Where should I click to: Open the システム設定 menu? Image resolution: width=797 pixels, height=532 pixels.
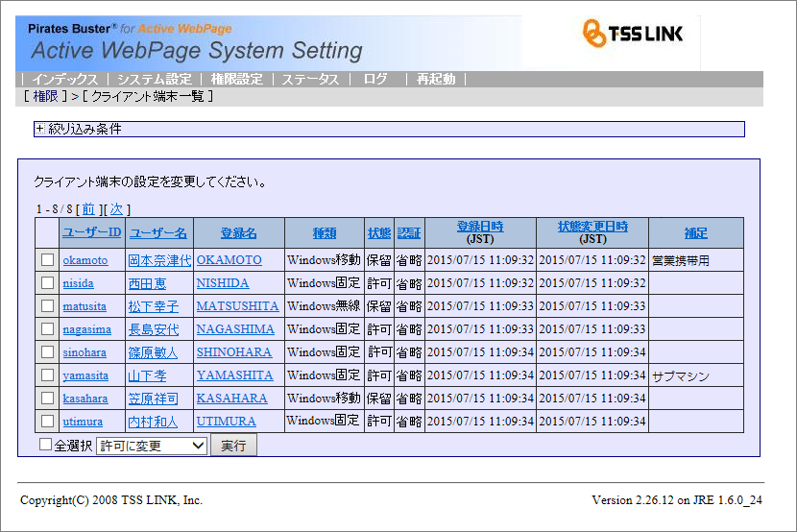pyautogui.click(x=154, y=80)
